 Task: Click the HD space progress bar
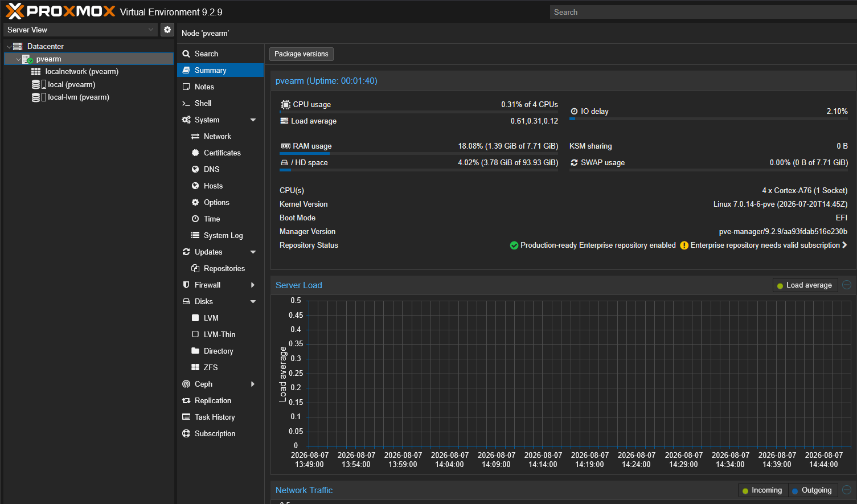(x=419, y=170)
